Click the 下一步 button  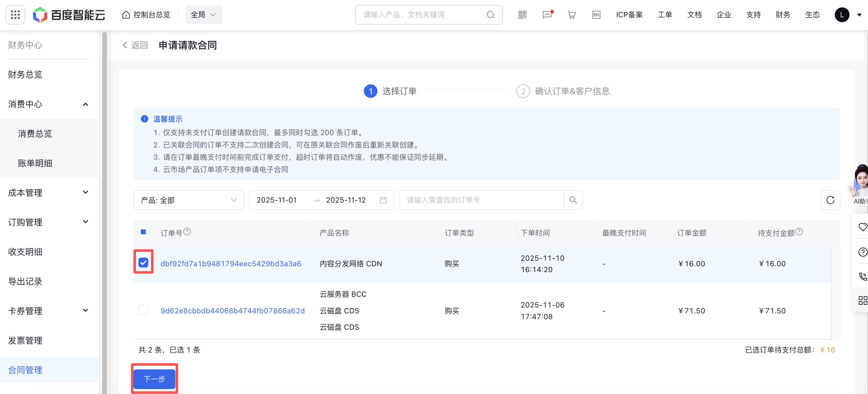click(x=154, y=379)
